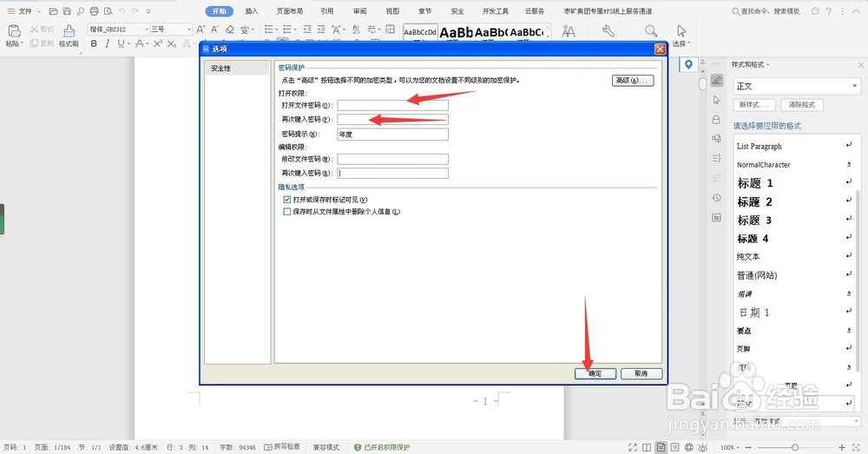This screenshot has width=868, height=454.
Task: Toggle Bold formatting
Action: coord(94,43)
